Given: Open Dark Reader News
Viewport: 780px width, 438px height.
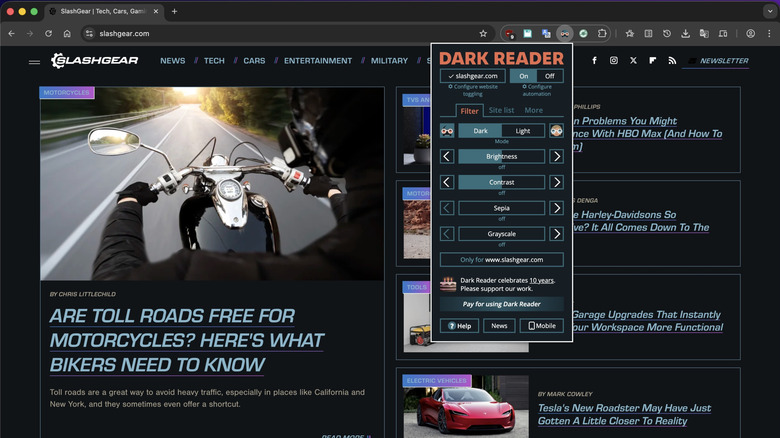Looking at the screenshot, I should pyautogui.click(x=499, y=326).
